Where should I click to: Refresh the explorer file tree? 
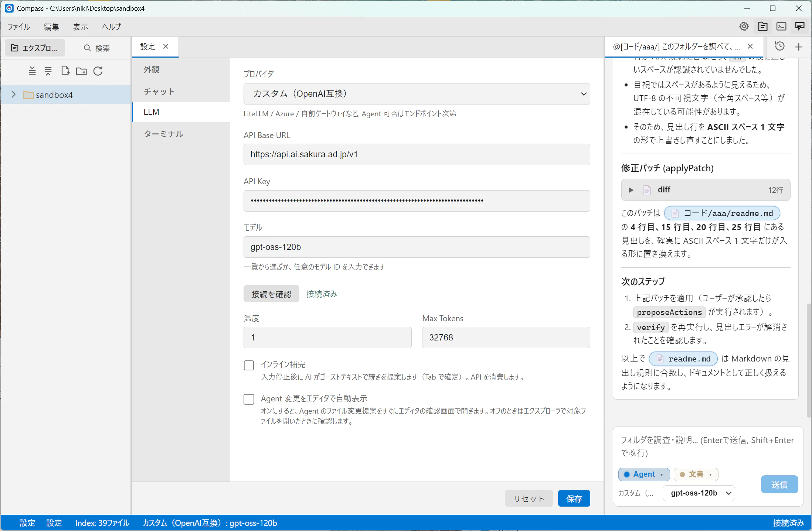(98, 71)
